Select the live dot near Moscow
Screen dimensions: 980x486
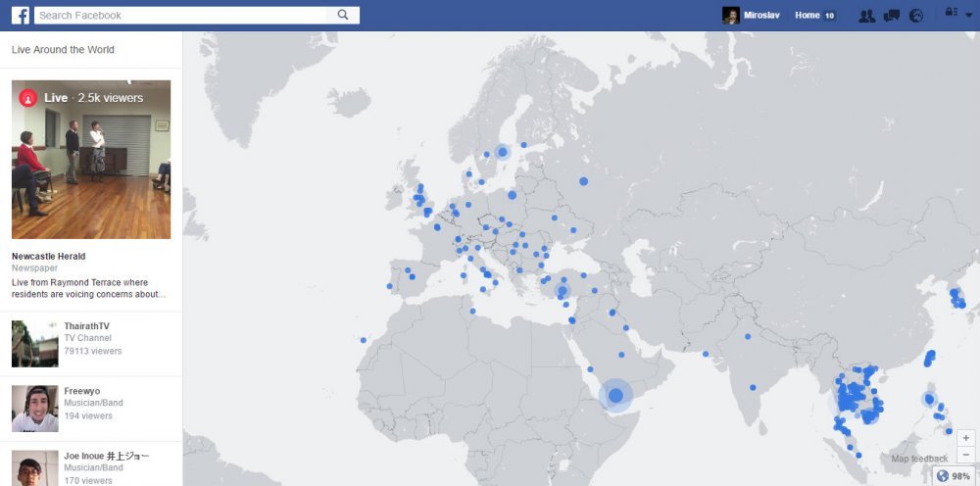pyautogui.click(x=584, y=181)
